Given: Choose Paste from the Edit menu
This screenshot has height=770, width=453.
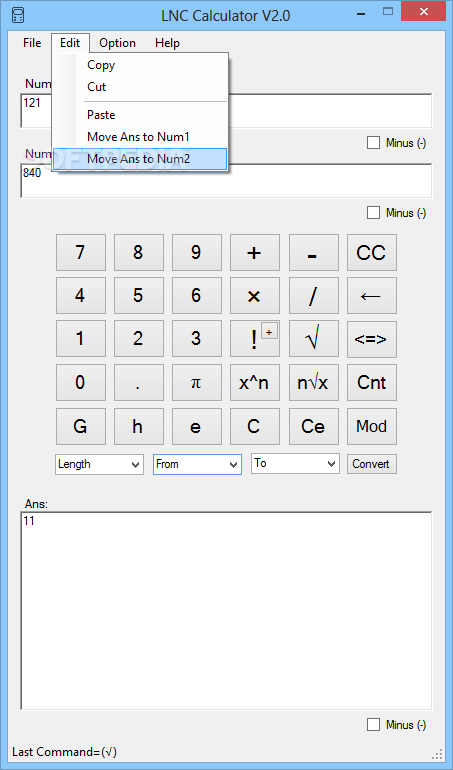Looking at the screenshot, I should tap(140, 115).
